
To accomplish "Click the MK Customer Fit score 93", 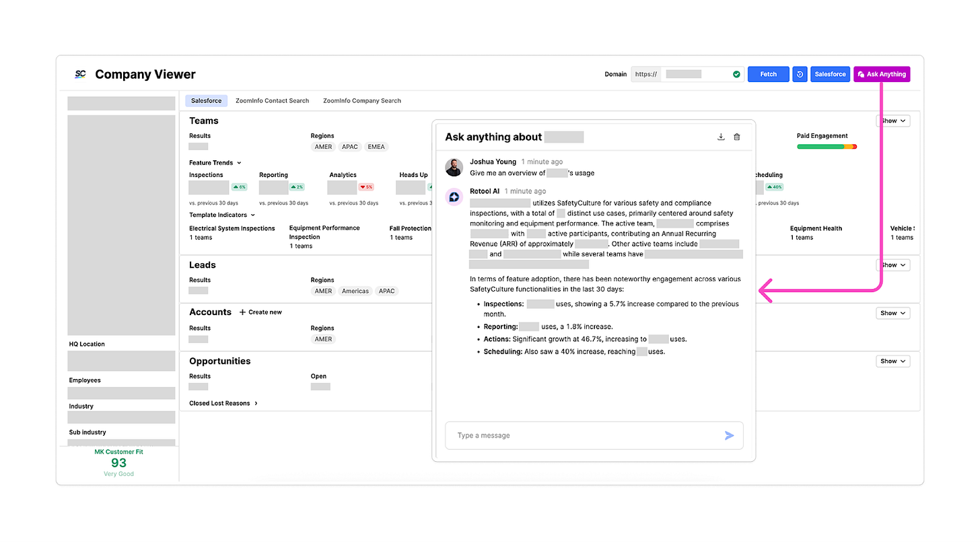I will [x=118, y=463].
